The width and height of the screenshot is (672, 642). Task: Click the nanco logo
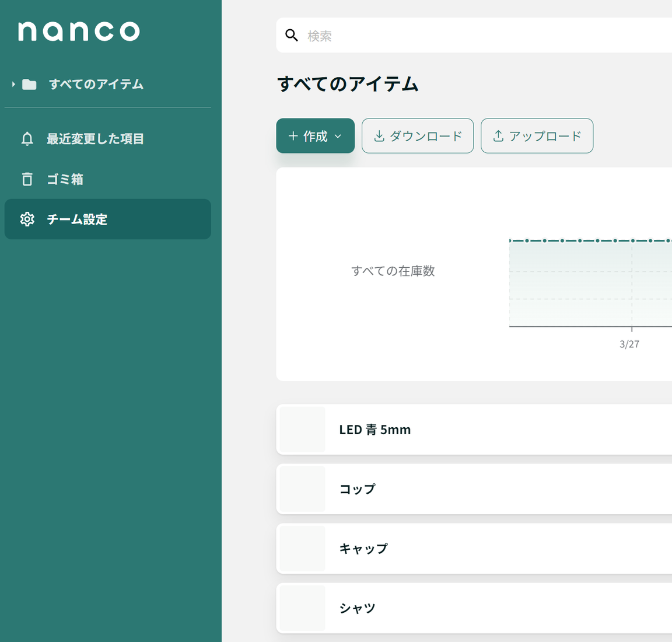(x=79, y=32)
